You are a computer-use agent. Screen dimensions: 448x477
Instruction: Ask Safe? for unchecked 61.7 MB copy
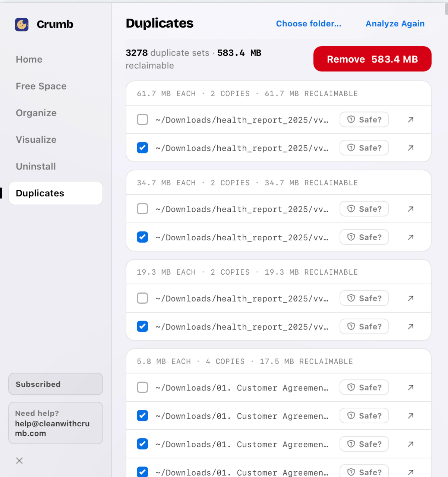[x=364, y=120]
